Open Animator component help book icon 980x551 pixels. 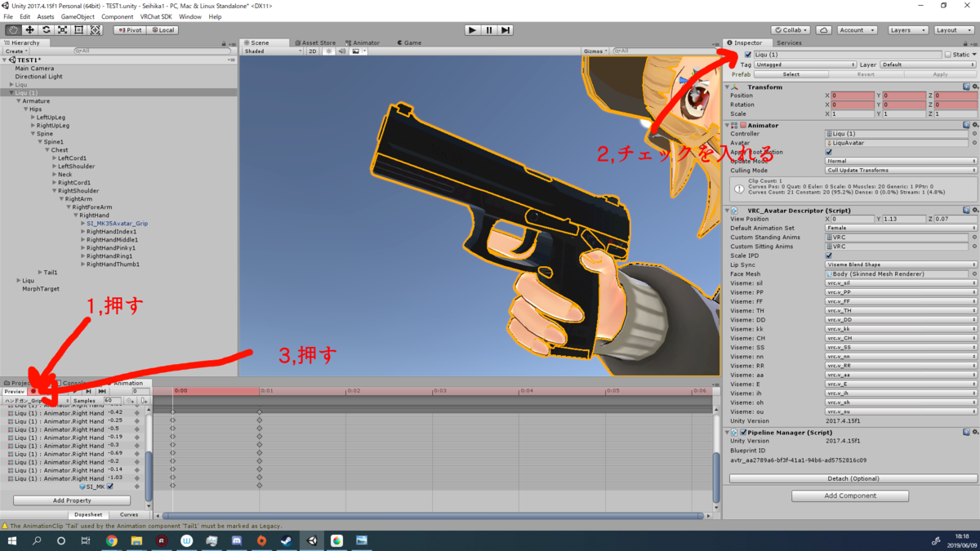click(966, 126)
